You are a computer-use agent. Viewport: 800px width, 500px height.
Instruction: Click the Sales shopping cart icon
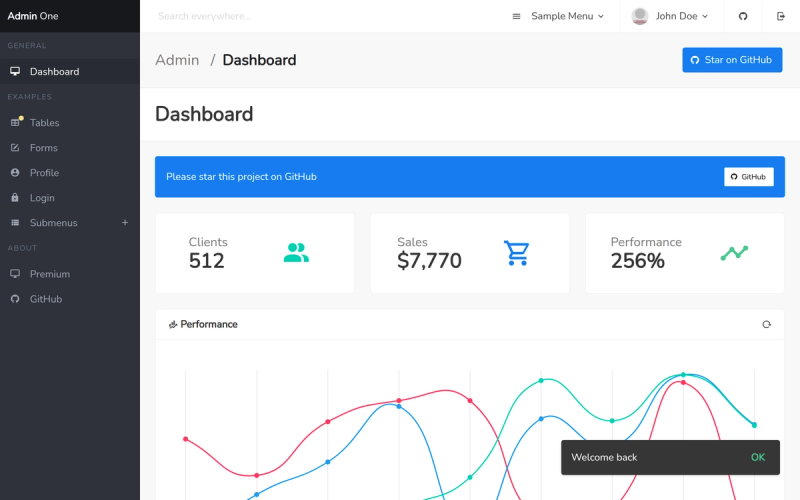click(516, 253)
